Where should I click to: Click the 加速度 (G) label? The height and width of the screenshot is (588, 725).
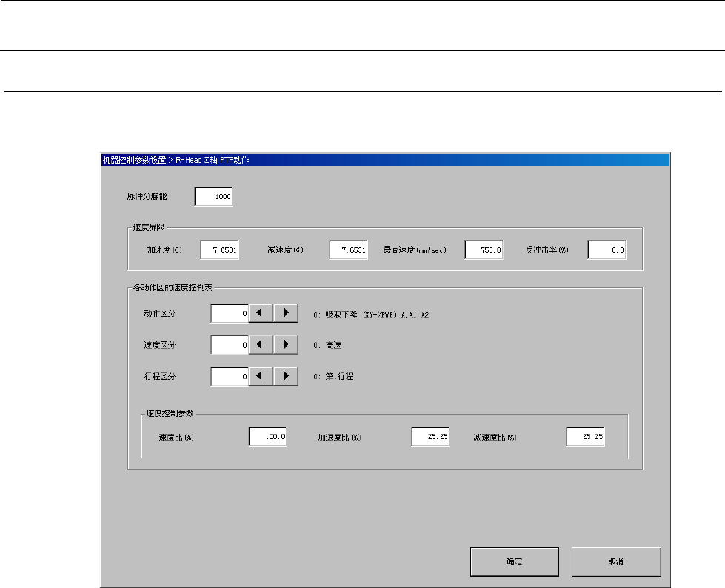tap(164, 250)
